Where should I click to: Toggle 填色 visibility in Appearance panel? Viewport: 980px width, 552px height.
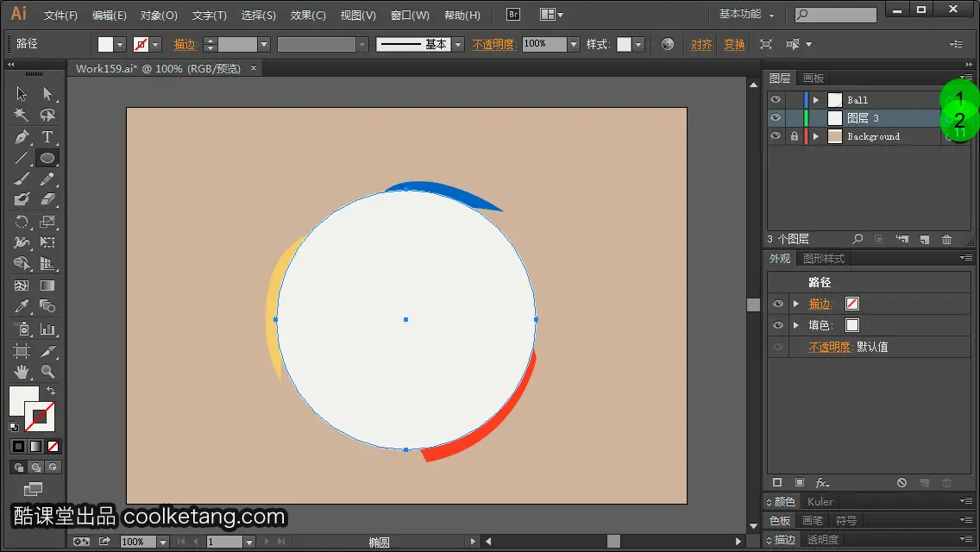pyautogui.click(x=778, y=325)
